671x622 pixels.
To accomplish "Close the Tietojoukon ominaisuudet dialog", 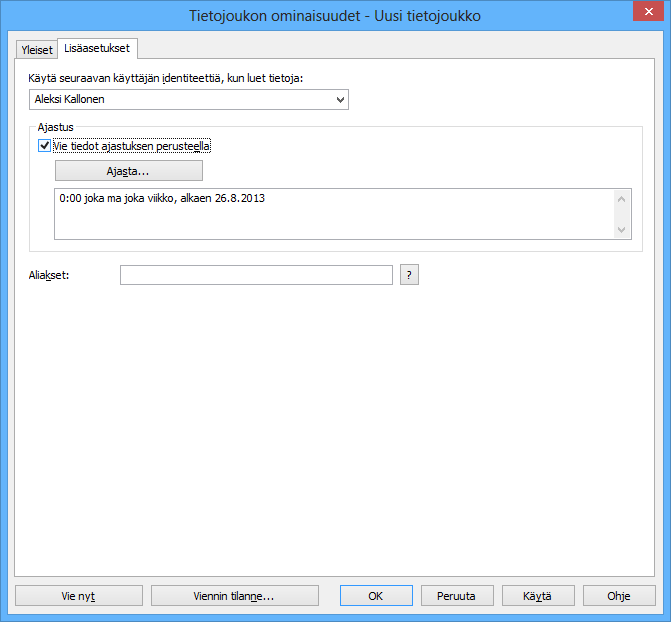I will [648, 12].
